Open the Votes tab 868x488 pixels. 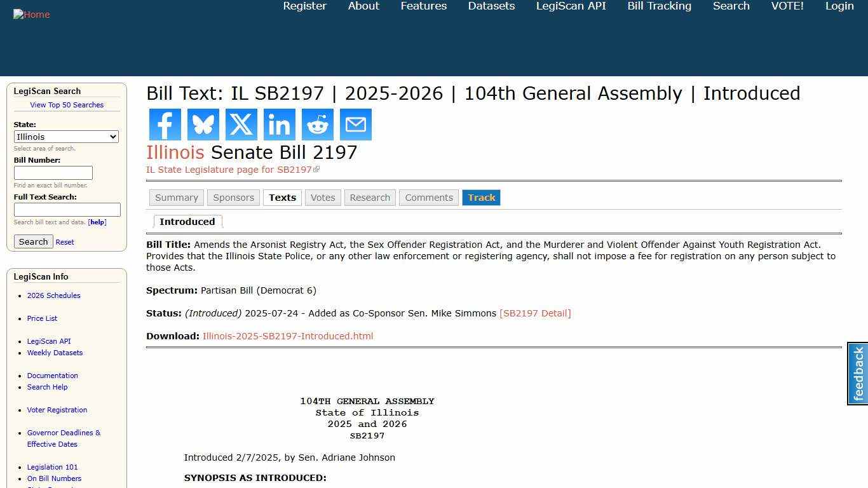click(322, 198)
